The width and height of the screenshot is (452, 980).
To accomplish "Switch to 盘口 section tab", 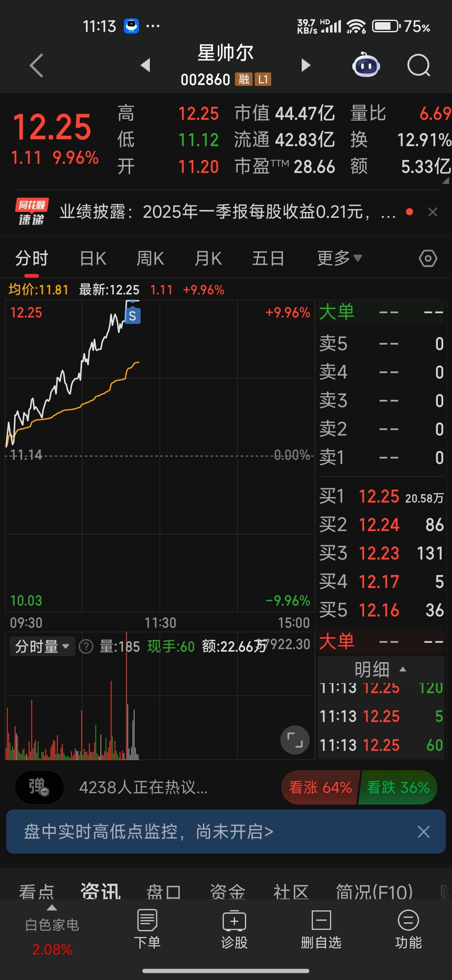I will click(x=164, y=891).
